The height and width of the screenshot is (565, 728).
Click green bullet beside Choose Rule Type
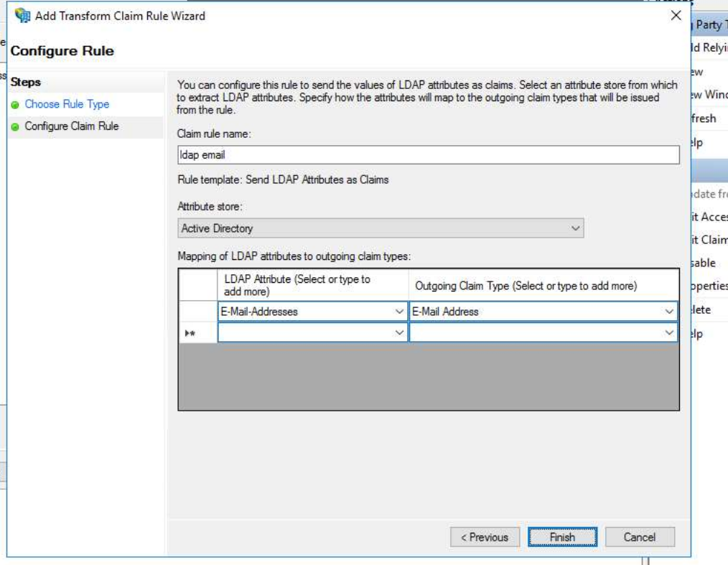coord(14,105)
